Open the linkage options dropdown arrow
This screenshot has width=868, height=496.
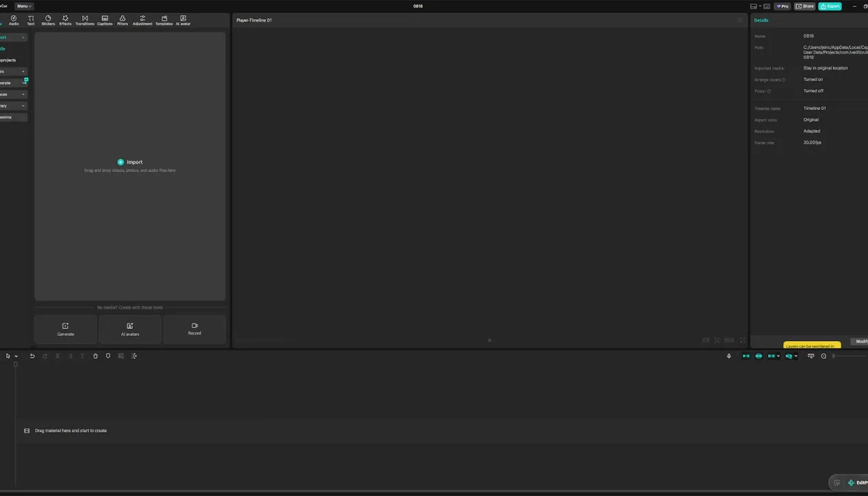(x=778, y=356)
